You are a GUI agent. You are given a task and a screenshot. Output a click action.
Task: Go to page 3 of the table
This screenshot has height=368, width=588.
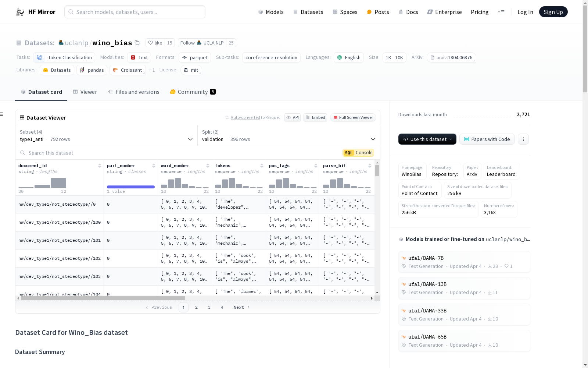[209, 307]
